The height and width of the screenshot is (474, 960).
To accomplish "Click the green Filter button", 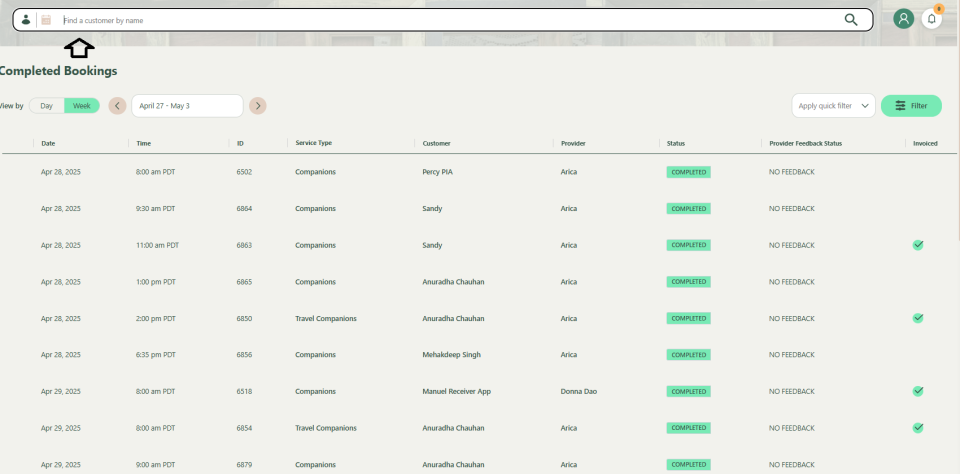I will tap(911, 106).
